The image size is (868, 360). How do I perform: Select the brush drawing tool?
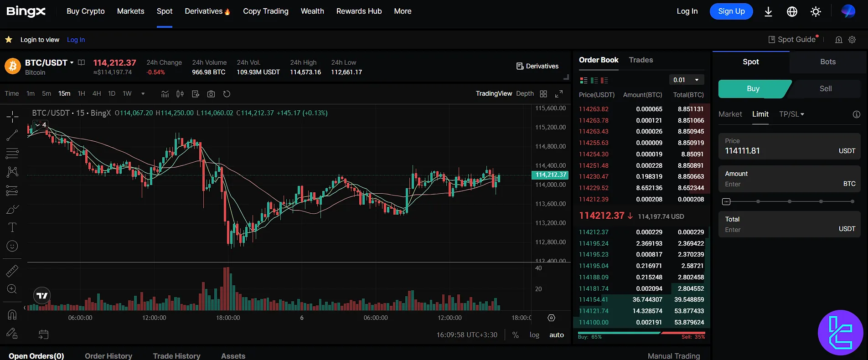(12, 209)
